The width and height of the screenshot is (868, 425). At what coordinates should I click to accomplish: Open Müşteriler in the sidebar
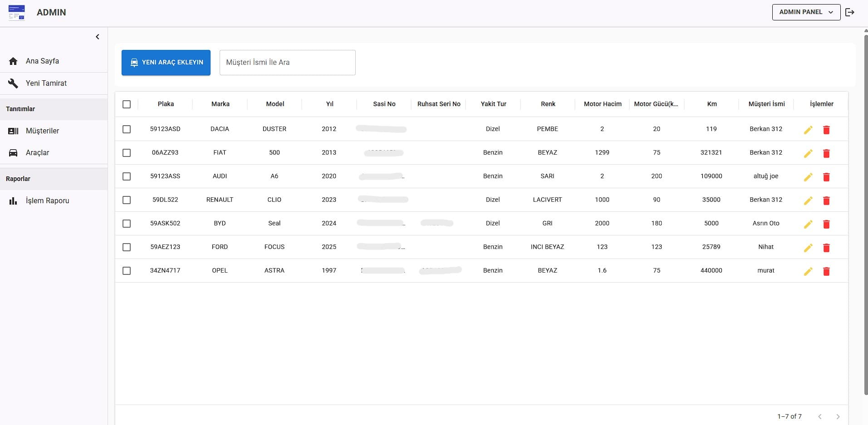coord(42,131)
